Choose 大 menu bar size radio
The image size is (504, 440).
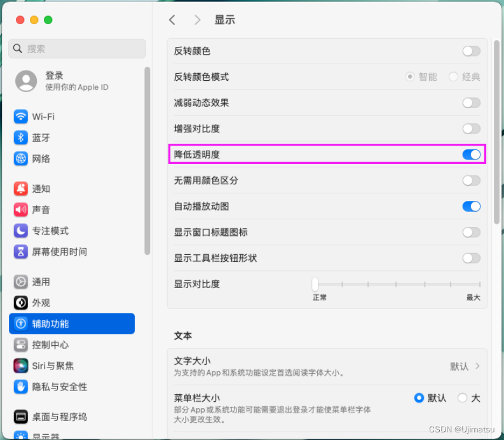pos(462,398)
